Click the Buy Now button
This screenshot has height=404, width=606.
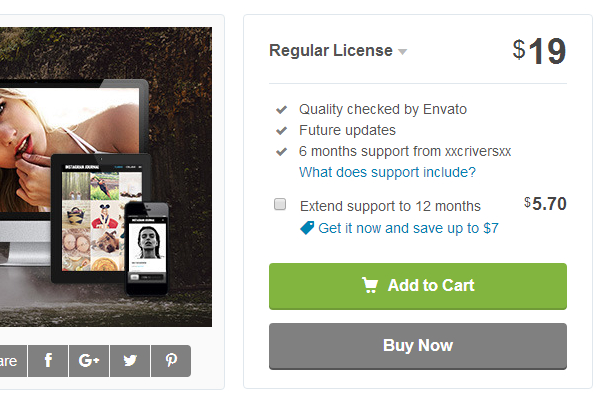click(x=418, y=346)
